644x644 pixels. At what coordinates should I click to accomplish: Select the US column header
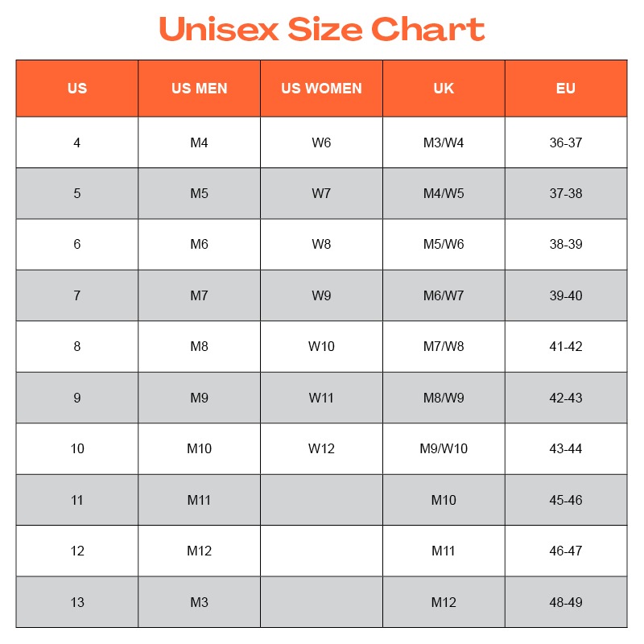(77, 89)
